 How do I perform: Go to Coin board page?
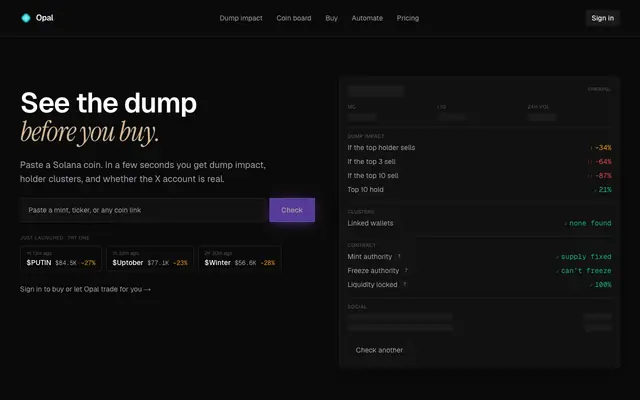293,18
